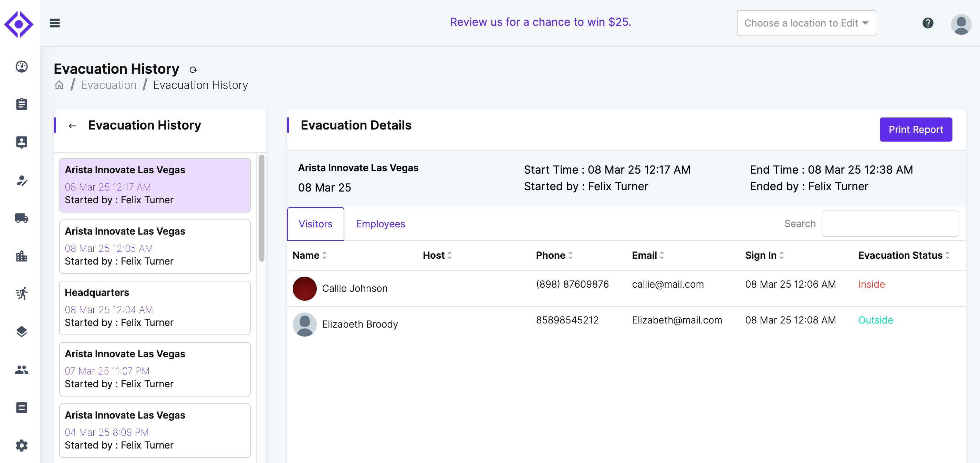Open the Review us for $25 link
980x463 pixels.
[x=540, y=22]
